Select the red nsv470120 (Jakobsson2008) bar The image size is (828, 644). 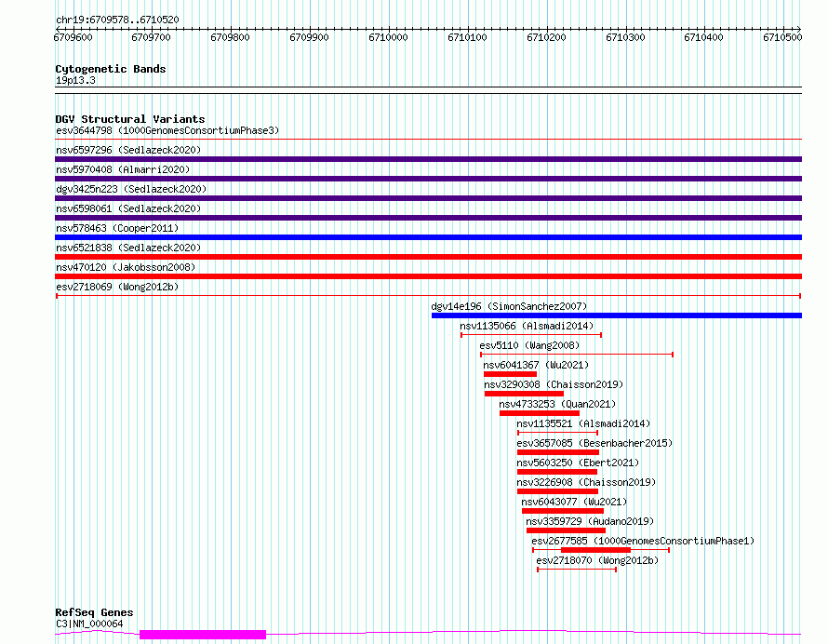(x=428, y=276)
